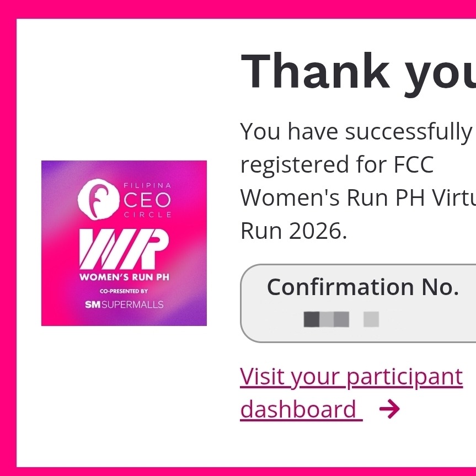The height and width of the screenshot is (476, 476).
Task: Click the word 'dashboard' in the link
Action: pyautogui.click(x=298, y=410)
